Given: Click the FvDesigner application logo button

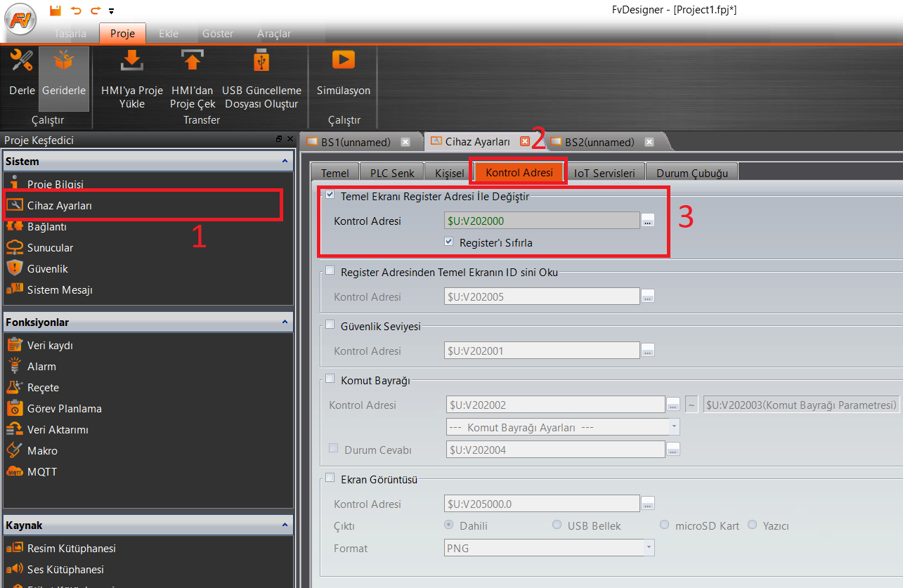Looking at the screenshot, I should [21, 19].
